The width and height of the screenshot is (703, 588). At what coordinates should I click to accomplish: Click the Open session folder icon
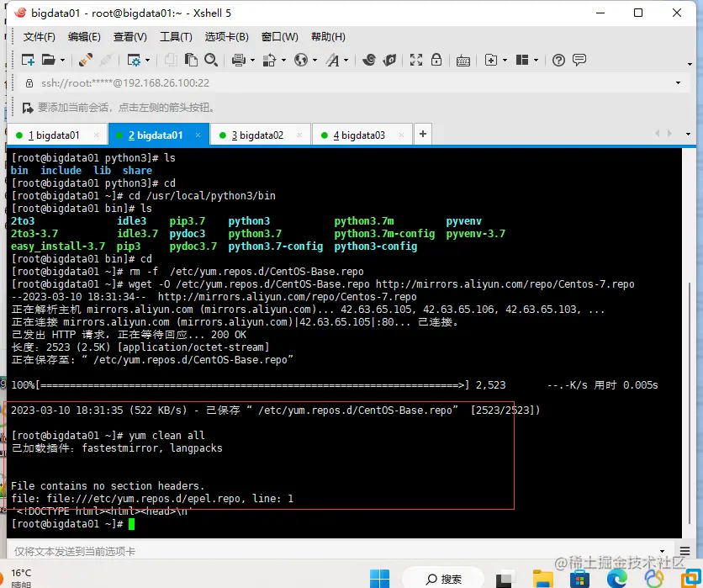coord(48,60)
